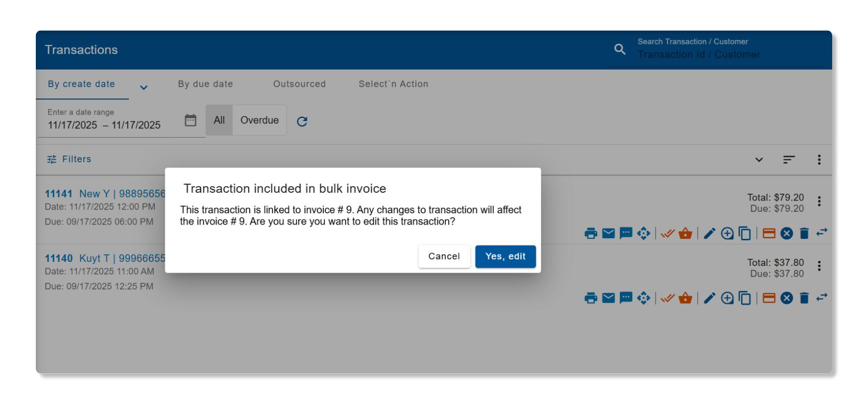Switch to the Overdue toggle
868x404 pixels.
click(x=259, y=120)
